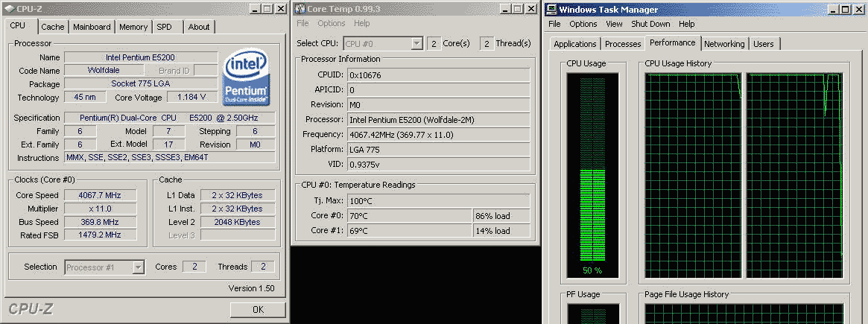The image size is (868, 324).
Task: Open the Help menu in Core Temp
Action: click(x=361, y=23)
